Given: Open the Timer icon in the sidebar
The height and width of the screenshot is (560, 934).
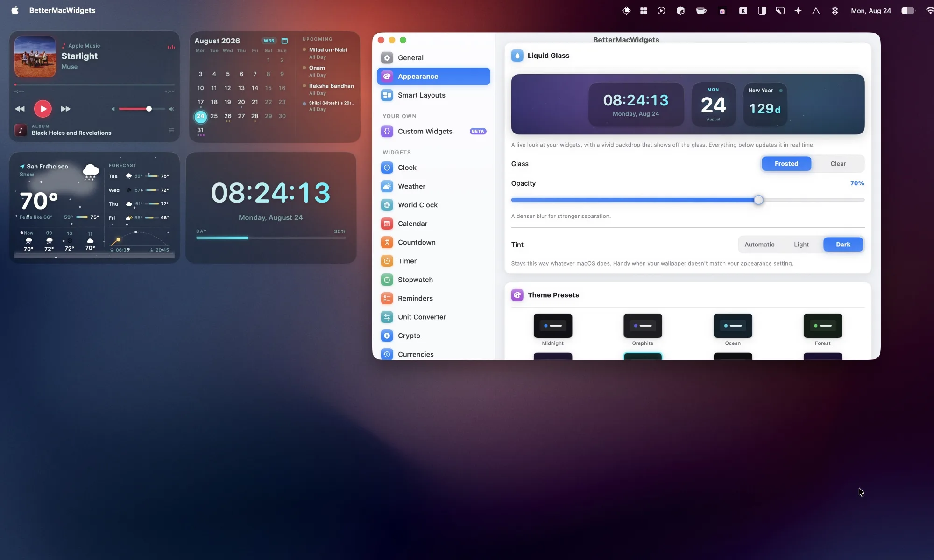Looking at the screenshot, I should pyautogui.click(x=387, y=261).
